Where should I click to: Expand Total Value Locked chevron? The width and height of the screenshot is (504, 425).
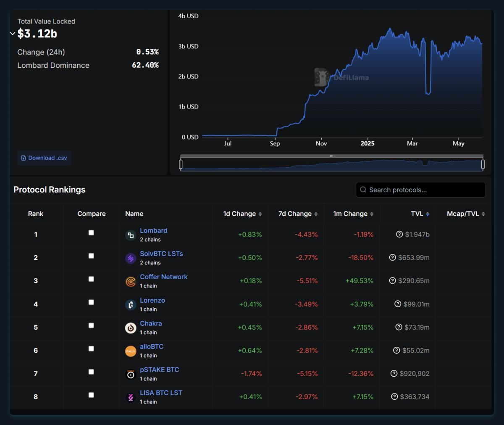tap(13, 34)
